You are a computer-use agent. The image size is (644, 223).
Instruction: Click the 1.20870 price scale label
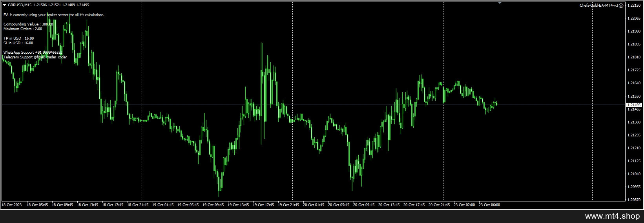(x=634, y=200)
